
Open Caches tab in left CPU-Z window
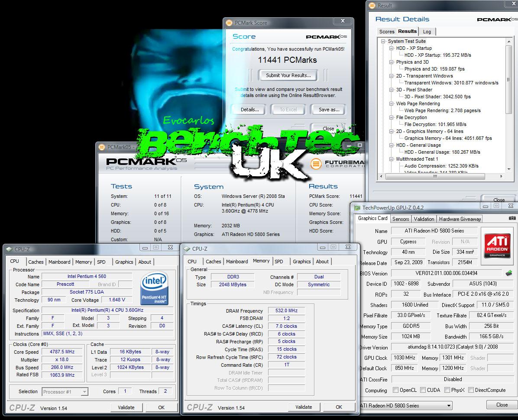pos(36,262)
